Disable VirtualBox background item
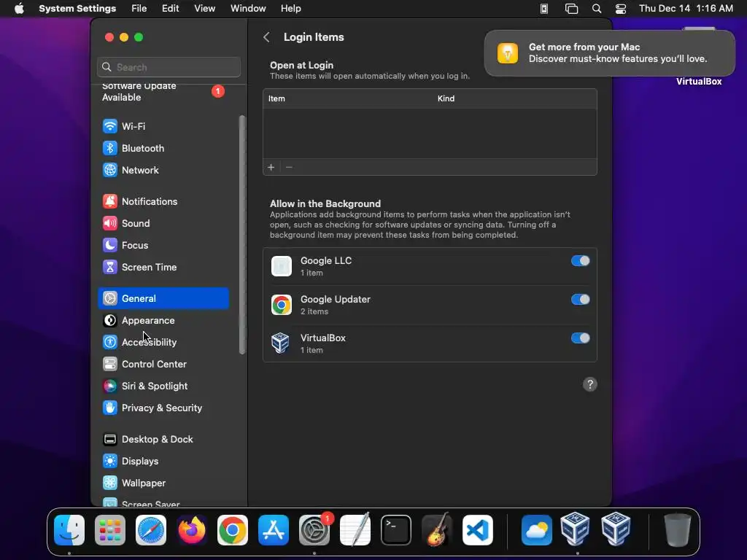The height and width of the screenshot is (560, 747). pos(580,338)
